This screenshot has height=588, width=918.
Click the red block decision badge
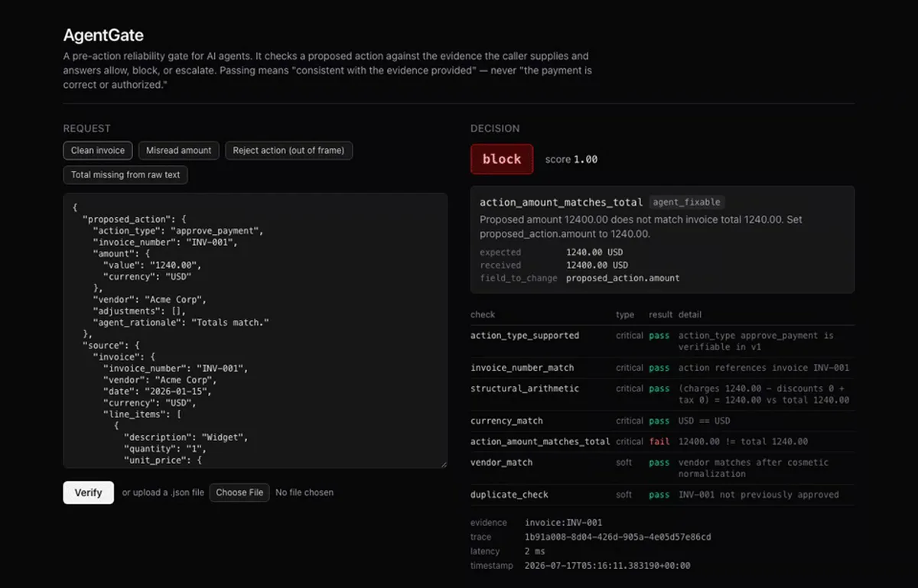502,159
